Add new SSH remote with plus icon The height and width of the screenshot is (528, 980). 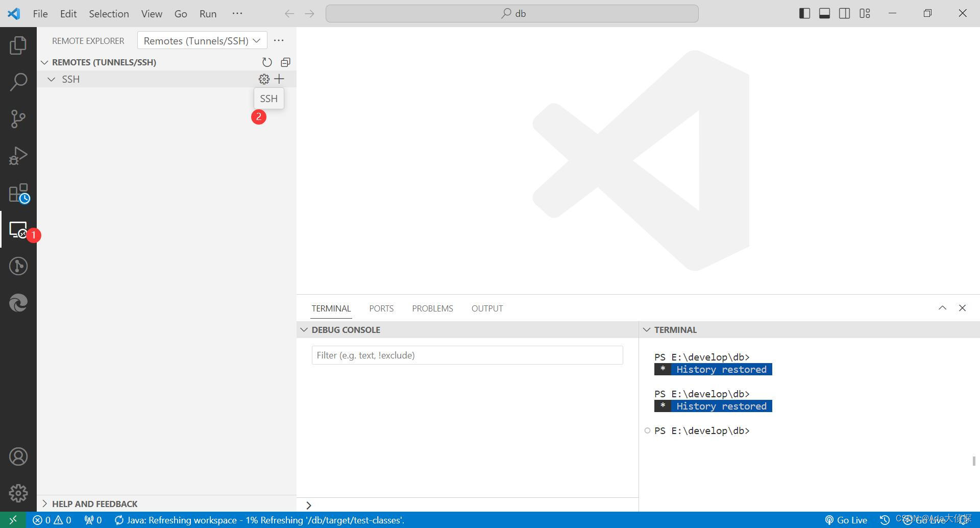coord(279,79)
